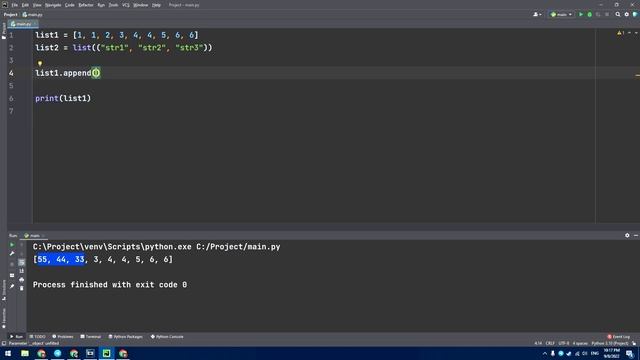Open the Structure tool window sidebar tab
The image size is (640, 360).
click(4, 290)
